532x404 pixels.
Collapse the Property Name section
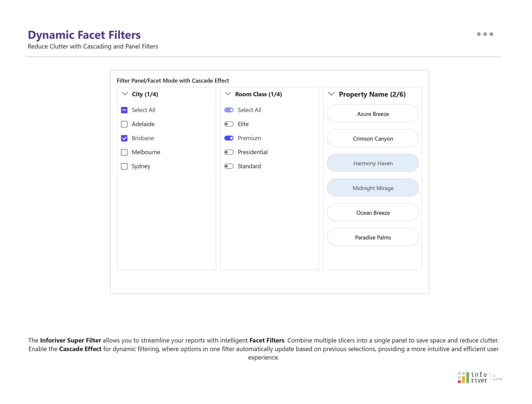coord(331,94)
